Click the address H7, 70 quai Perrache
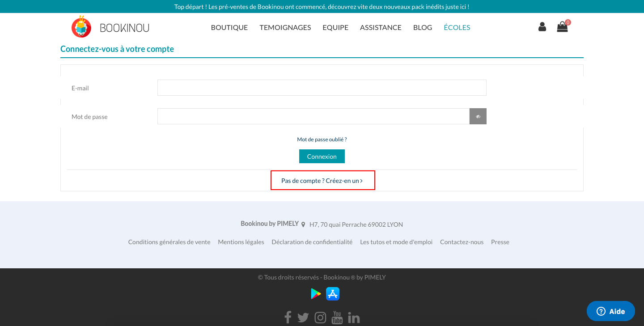 pos(356,224)
